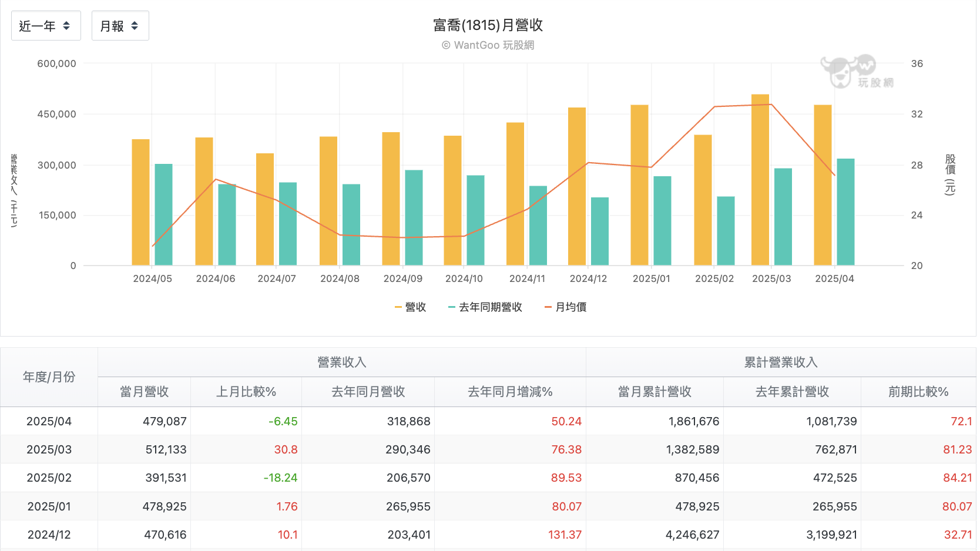
Task: Click the 131.37 year-over-year value
Action: tap(565, 535)
